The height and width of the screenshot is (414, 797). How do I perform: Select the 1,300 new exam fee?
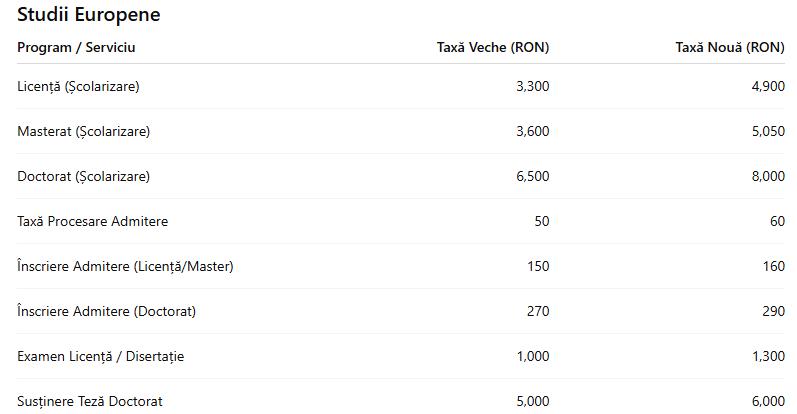coord(767,356)
